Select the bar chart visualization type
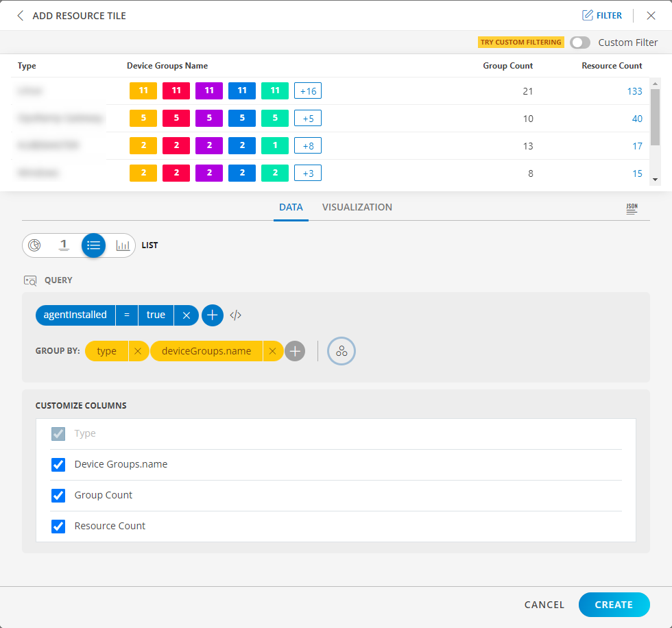Image resolution: width=672 pixels, height=628 pixels. coord(123,245)
